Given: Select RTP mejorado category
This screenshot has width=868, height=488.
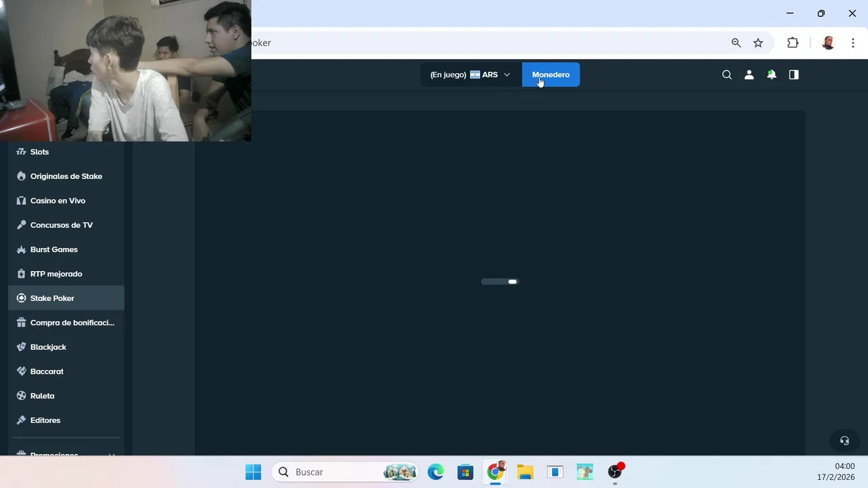Looking at the screenshot, I should 66,274.
